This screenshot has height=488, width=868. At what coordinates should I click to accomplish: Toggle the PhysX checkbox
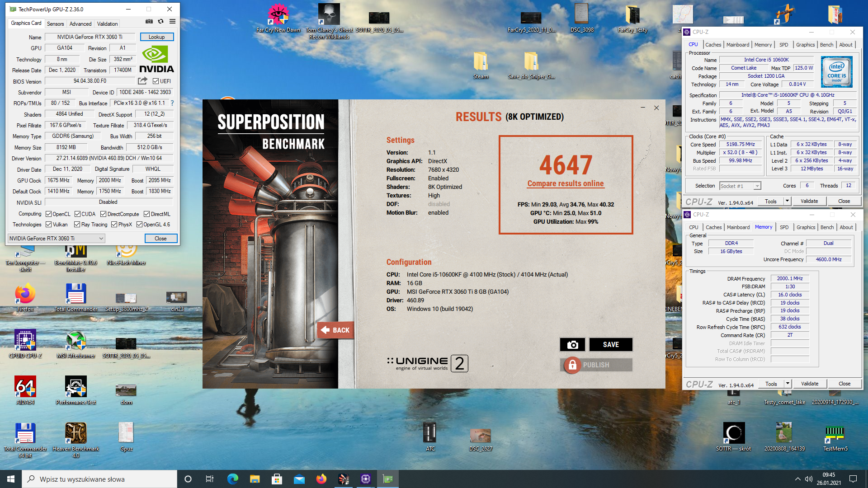pos(114,225)
